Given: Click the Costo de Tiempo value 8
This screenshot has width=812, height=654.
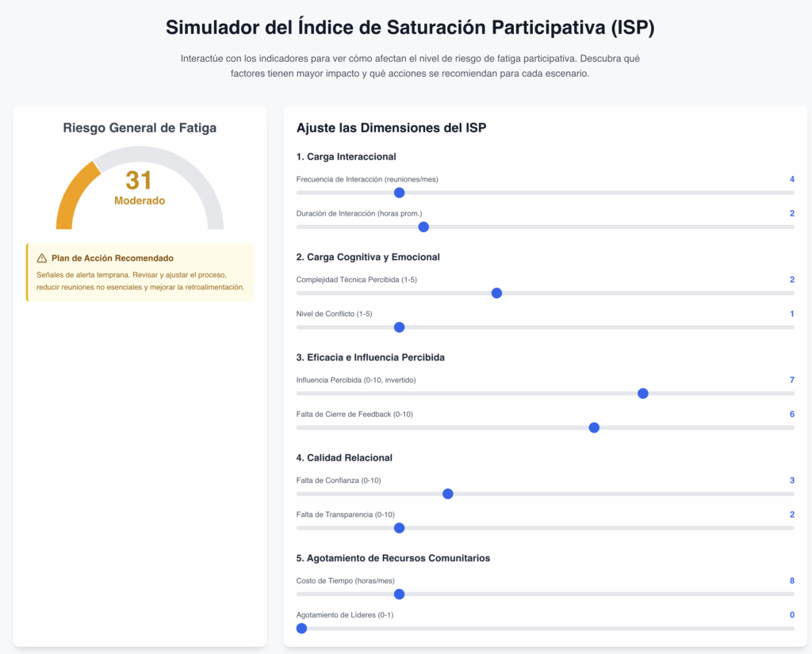Looking at the screenshot, I should pos(791,581).
